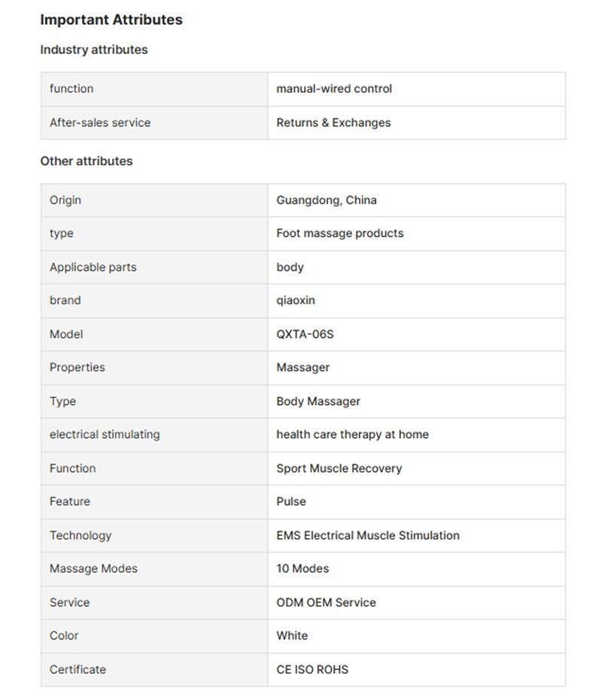
Task: Click the Foot massage products value
Action: 339,233
